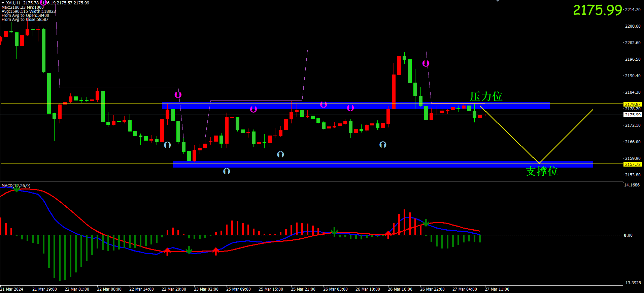
Task: Click the -13.3925 MACD scale value
Action: tap(633, 283)
